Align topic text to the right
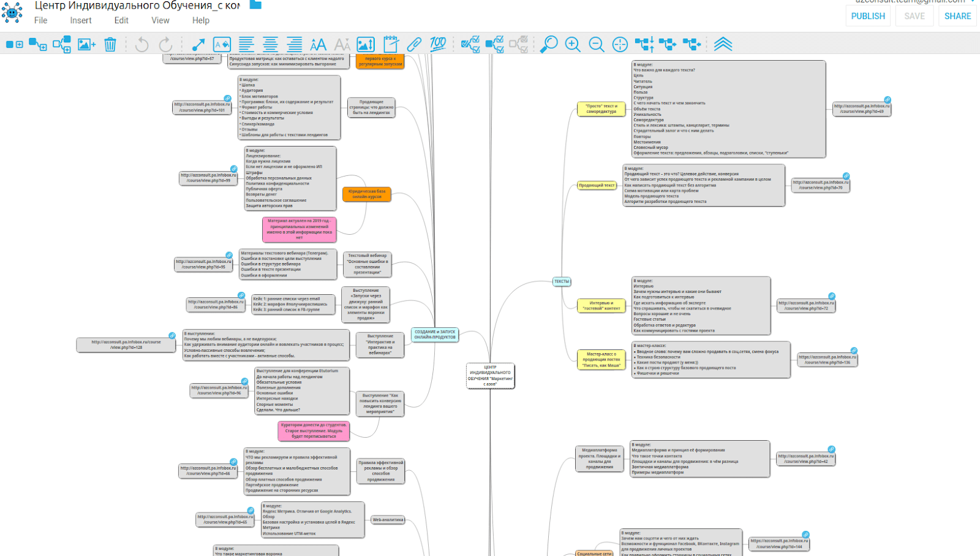Image resolution: width=980 pixels, height=556 pixels. 295,45
